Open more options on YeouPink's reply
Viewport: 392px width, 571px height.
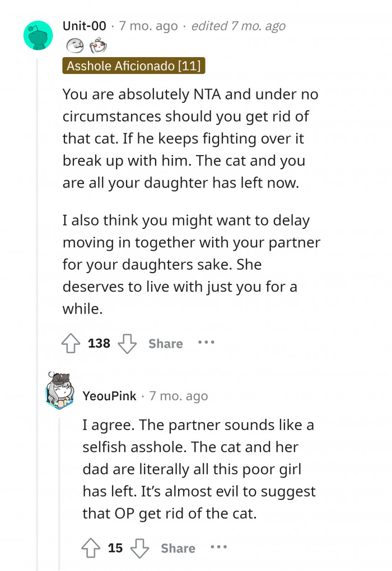219,547
